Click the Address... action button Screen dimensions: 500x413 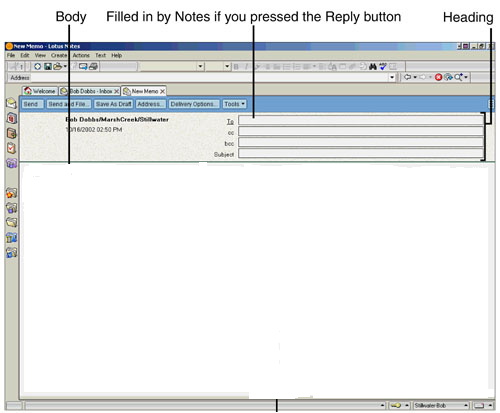[151, 104]
